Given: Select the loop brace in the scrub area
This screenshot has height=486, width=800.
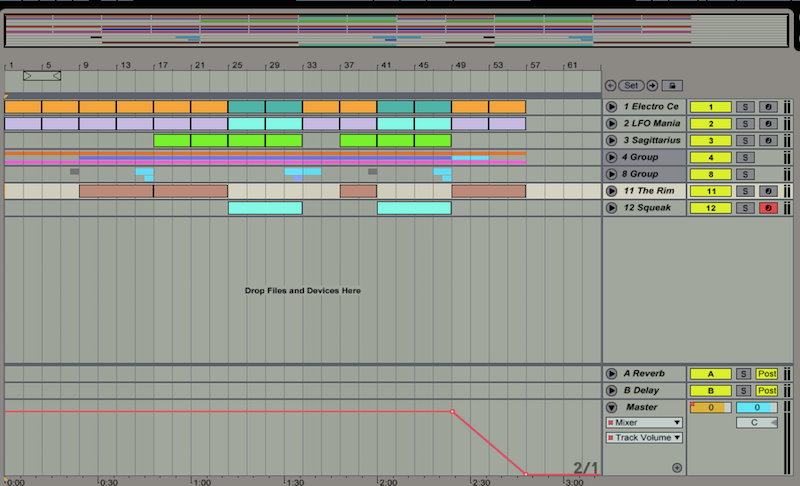Looking at the screenshot, I should (x=42, y=76).
